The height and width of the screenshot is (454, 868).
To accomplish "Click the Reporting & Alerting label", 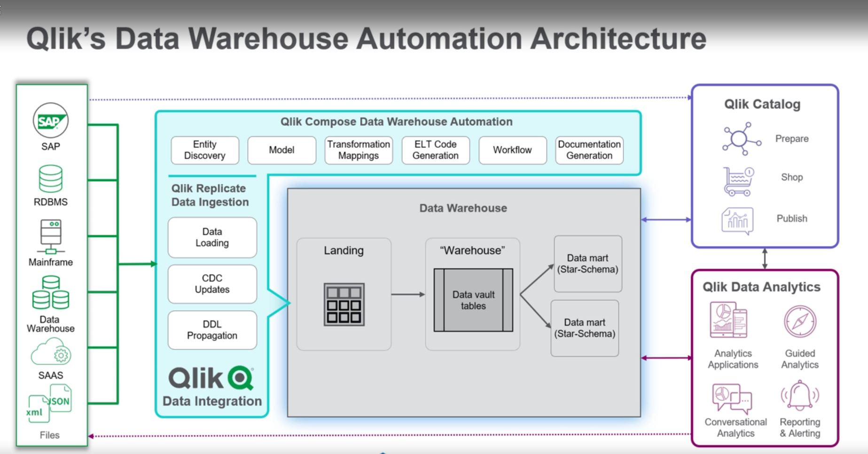I will (x=800, y=428).
